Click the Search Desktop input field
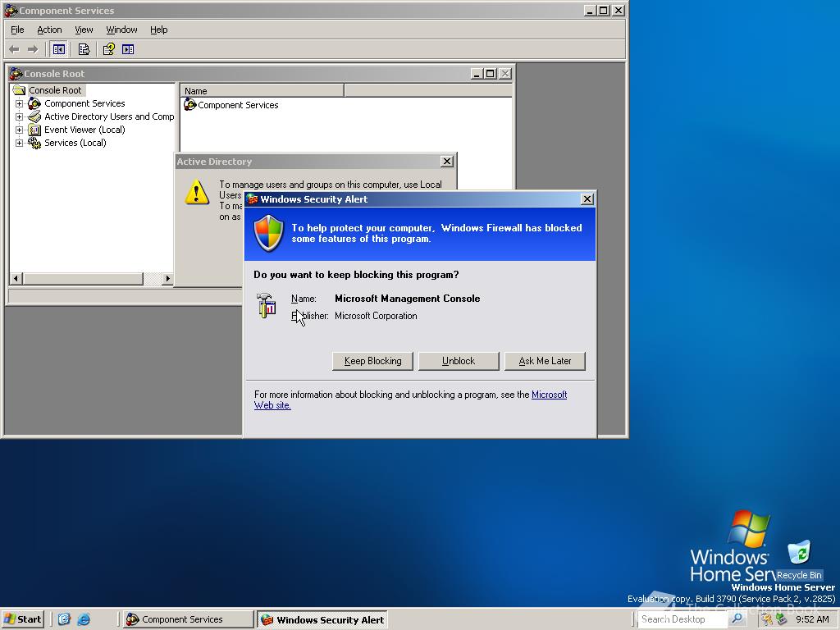This screenshot has width=840, height=630. point(683,619)
